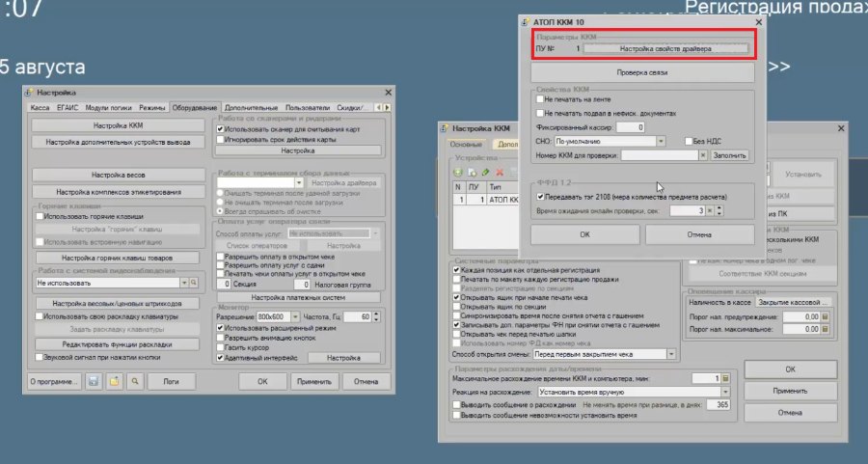Open the Реакция на расхождение dropdown
This screenshot has width=868, height=464.
coord(725,392)
